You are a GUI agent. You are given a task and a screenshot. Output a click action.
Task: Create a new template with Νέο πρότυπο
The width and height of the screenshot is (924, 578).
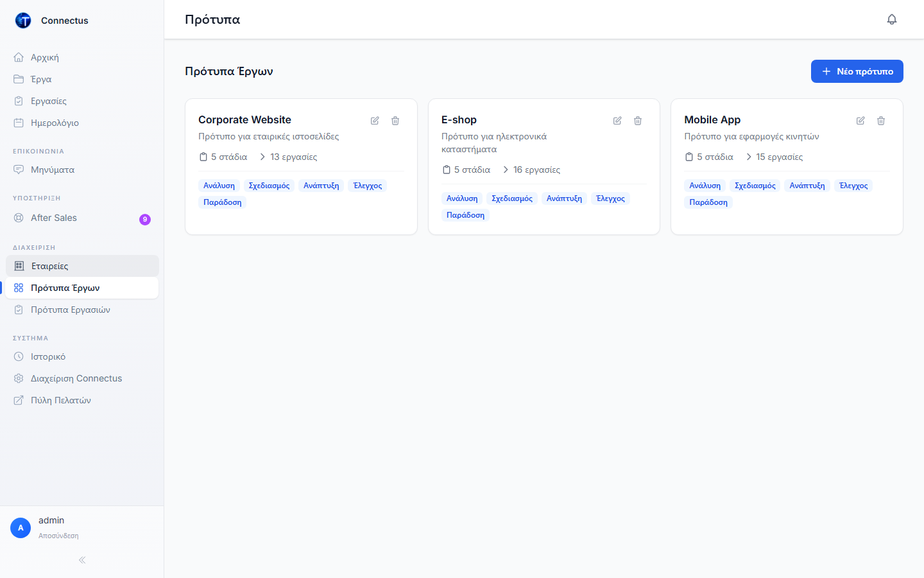click(857, 71)
